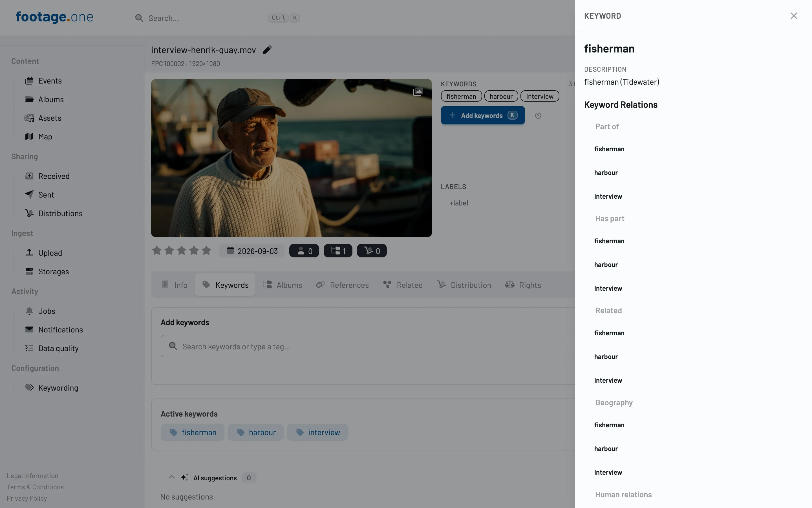Open the 2026-09-03 date button

(x=252, y=251)
